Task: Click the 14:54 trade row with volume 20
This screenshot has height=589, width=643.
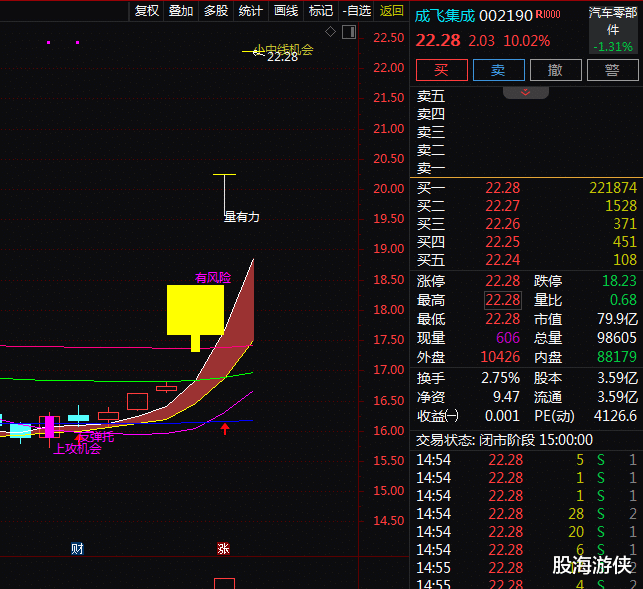Action: [526, 532]
